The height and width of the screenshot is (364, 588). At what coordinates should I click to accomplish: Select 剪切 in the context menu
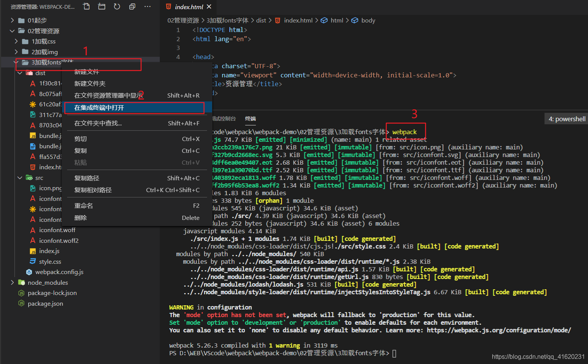[137, 139]
